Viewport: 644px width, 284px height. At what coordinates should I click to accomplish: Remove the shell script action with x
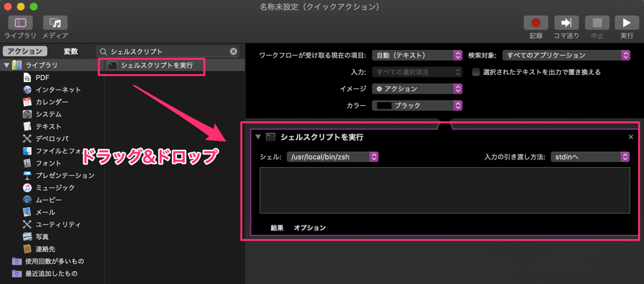pyautogui.click(x=631, y=137)
